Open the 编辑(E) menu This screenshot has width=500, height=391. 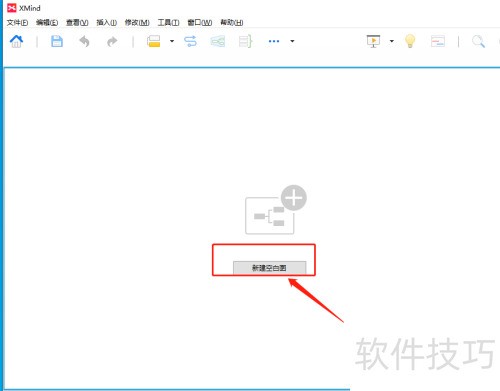click(47, 23)
